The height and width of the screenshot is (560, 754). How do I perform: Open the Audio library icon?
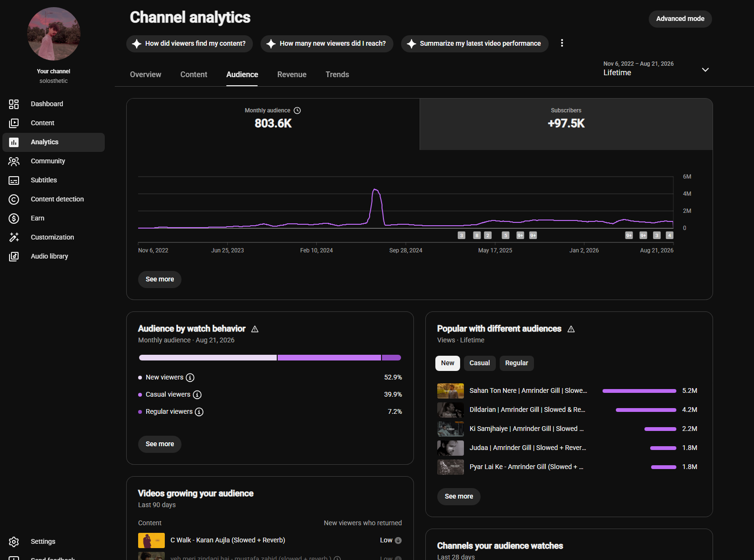(x=14, y=256)
